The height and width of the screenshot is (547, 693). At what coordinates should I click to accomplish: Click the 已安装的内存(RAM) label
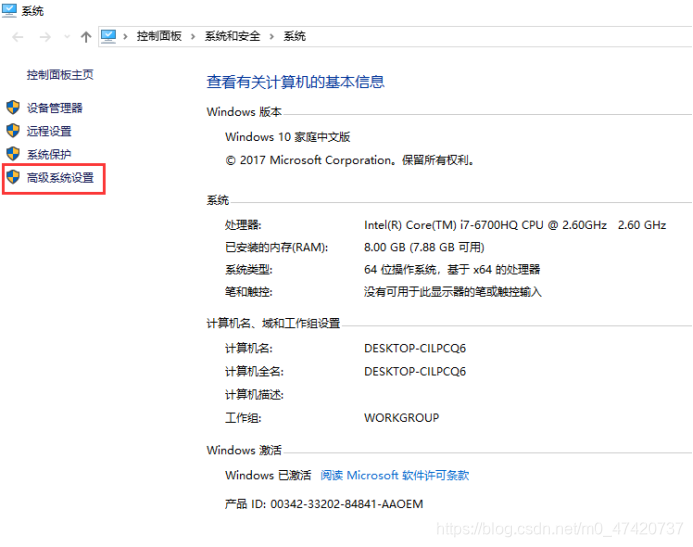tap(277, 247)
